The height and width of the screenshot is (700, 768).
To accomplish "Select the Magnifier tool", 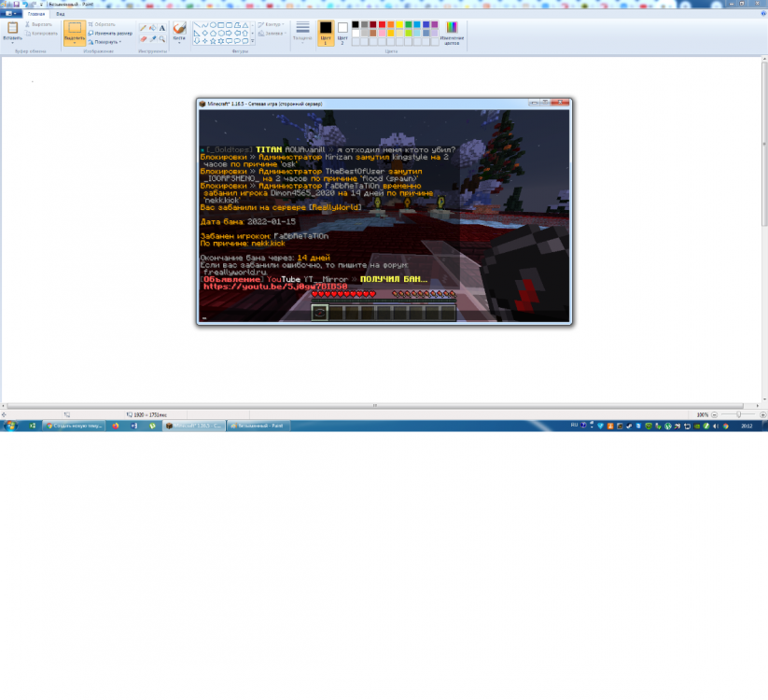I will point(162,38).
